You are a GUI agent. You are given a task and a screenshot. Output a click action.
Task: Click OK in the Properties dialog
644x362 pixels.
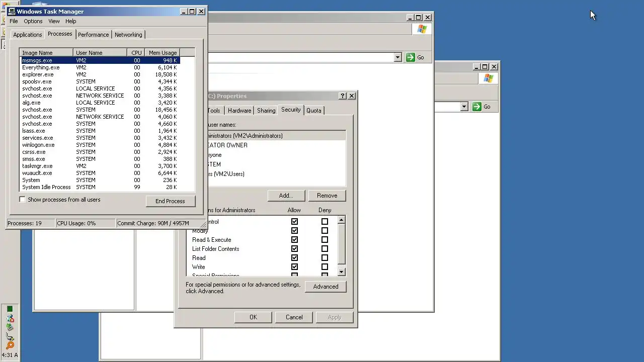pos(253,317)
